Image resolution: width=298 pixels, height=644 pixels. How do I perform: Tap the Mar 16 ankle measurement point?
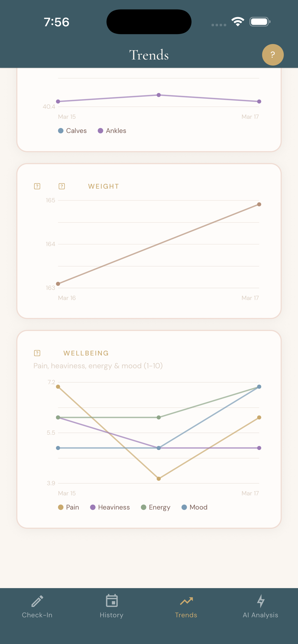pos(159,95)
